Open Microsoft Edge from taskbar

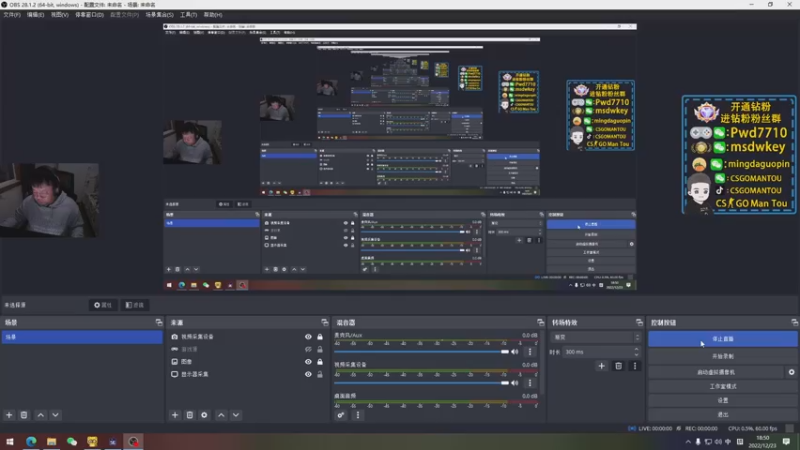31,441
